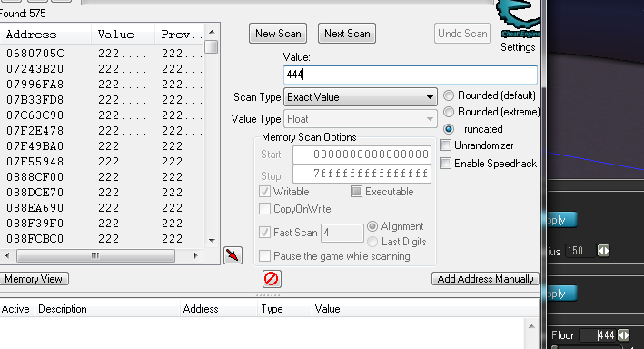Select result address 07996FA8
Viewport: 644px width, 349px height.
(x=35, y=85)
